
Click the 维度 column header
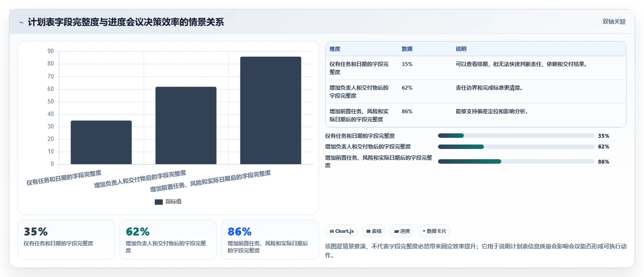tap(335, 49)
